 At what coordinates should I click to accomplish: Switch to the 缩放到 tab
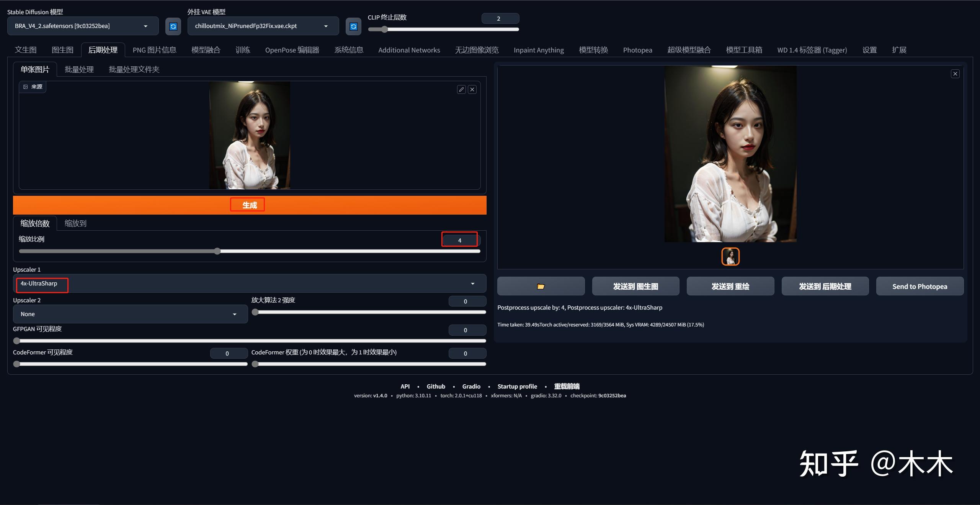75,223
